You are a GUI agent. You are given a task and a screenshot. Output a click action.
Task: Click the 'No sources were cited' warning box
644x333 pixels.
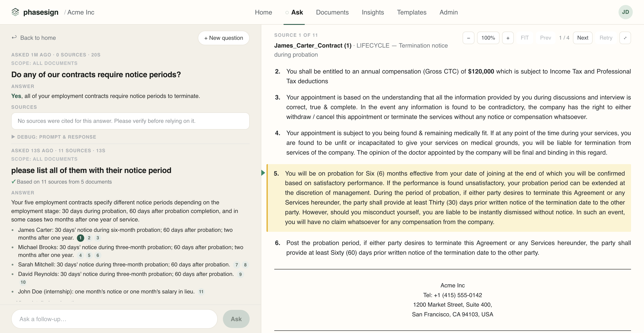pos(130,121)
